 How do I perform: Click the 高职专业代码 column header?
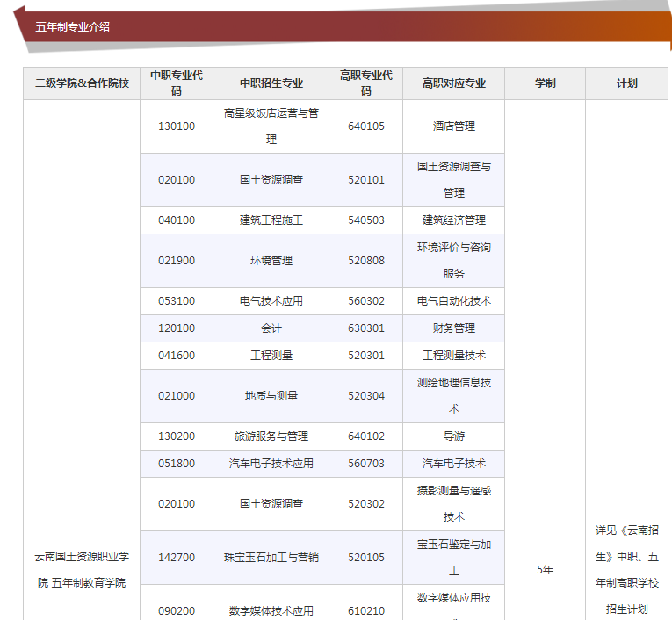366,83
